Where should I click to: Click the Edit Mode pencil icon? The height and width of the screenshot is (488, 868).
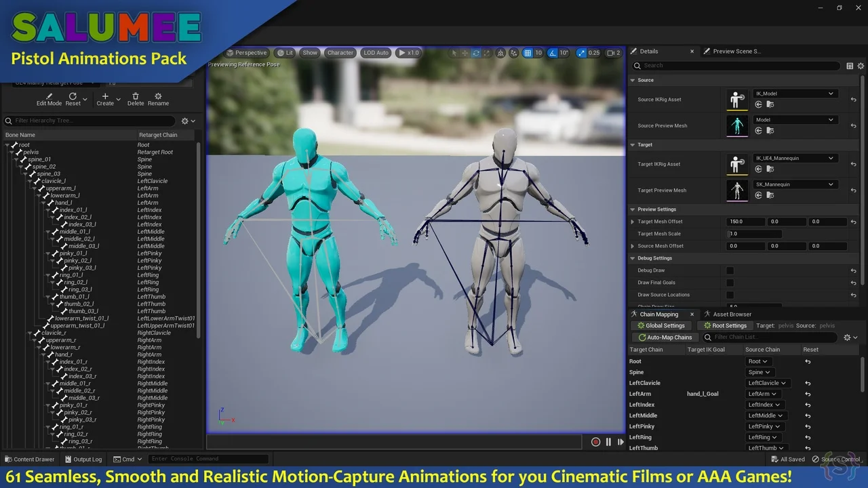(x=49, y=96)
